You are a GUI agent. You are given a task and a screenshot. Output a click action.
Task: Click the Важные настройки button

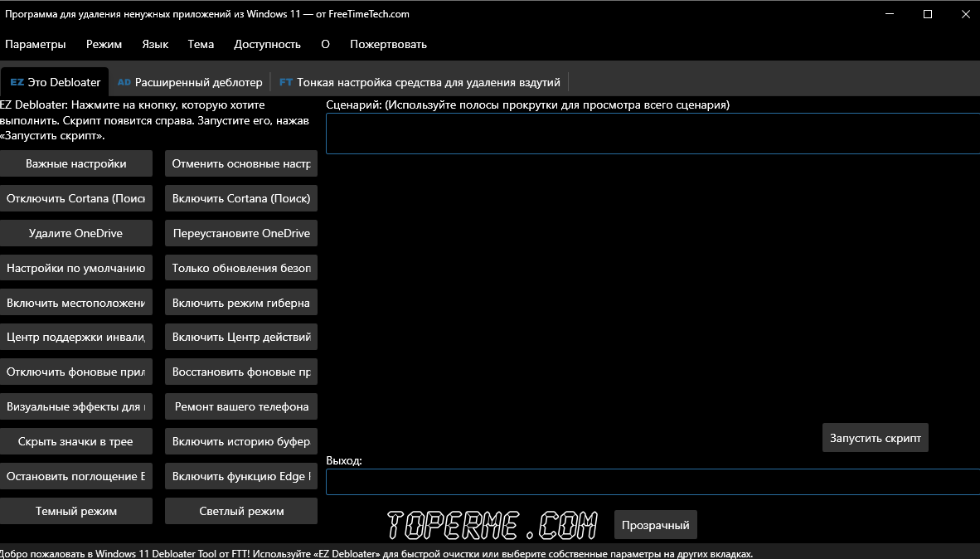pos(76,164)
